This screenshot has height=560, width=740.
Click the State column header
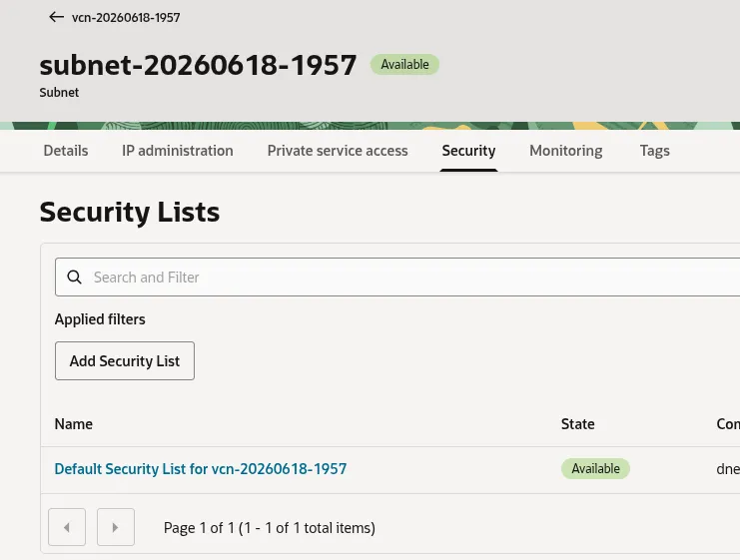point(577,423)
